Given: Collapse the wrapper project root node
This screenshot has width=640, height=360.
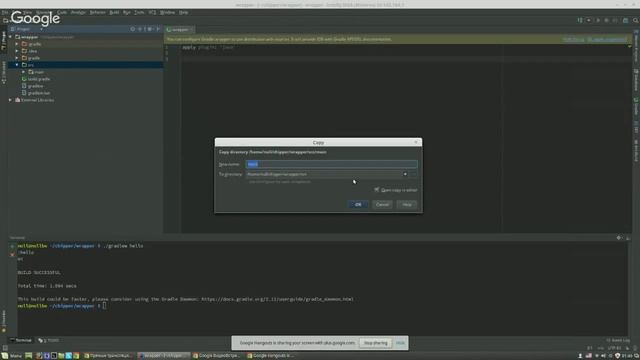Looking at the screenshot, I should pos(11,37).
